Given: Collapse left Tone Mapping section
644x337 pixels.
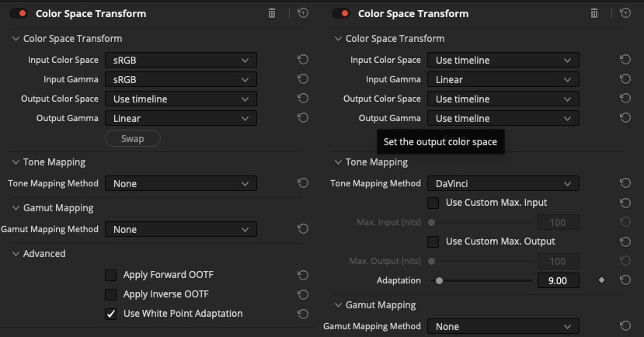Looking at the screenshot, I should coord(16,162).
